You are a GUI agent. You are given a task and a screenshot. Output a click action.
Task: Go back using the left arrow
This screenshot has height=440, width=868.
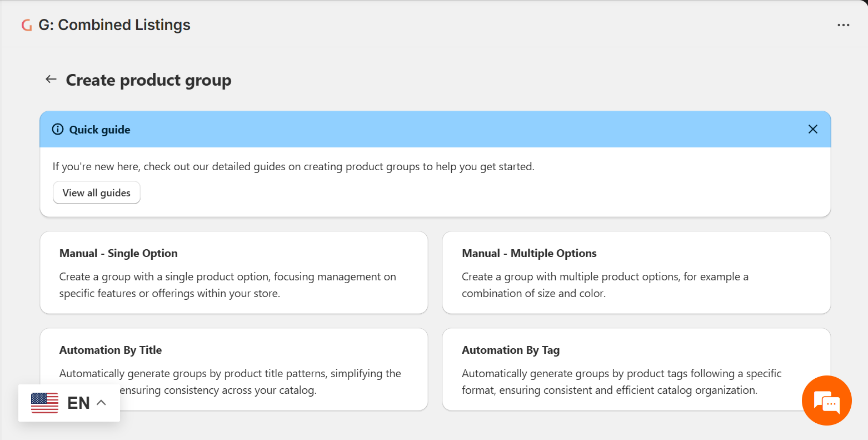coord(51,80)
